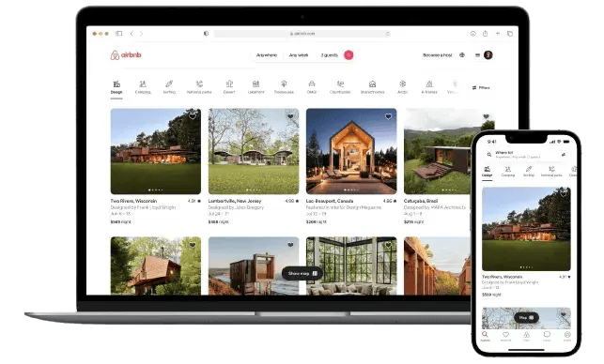Favorite the Two Rivers listing on phone
The width and height of the screenshot is (604, 364).
pos(564,193)
